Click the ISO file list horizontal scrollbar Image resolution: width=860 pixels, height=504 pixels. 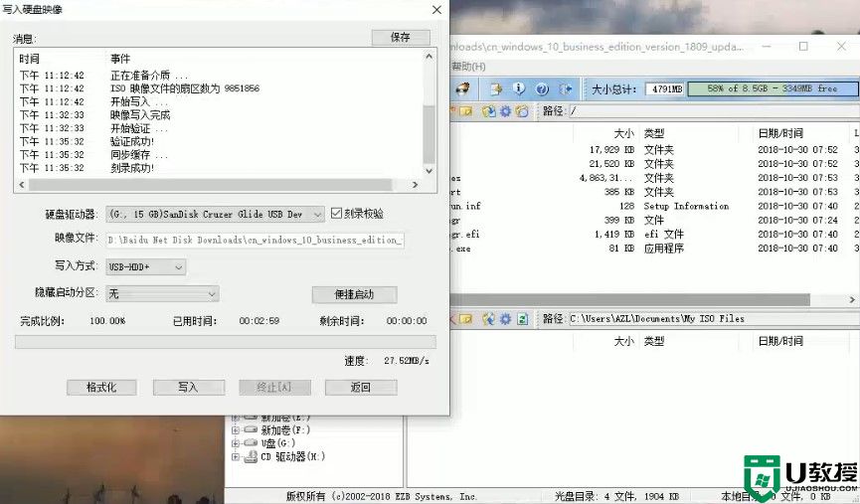click(x=654, y=299)
